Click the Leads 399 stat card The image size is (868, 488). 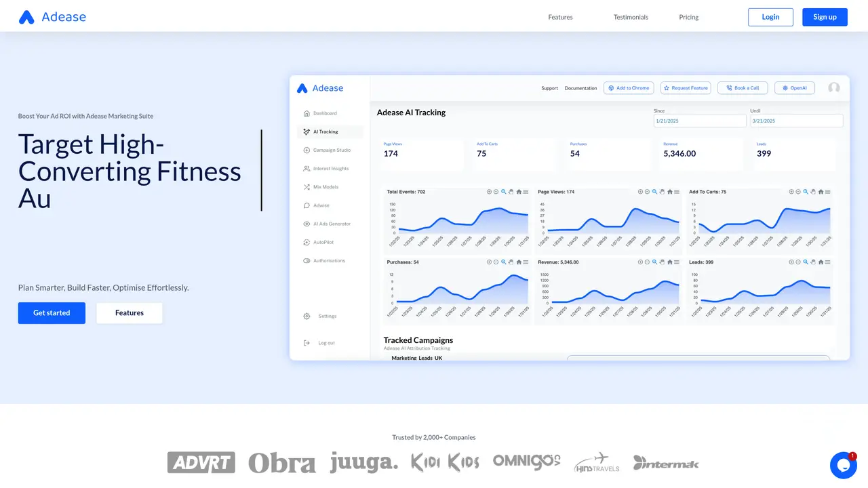(x=794, y=155)
